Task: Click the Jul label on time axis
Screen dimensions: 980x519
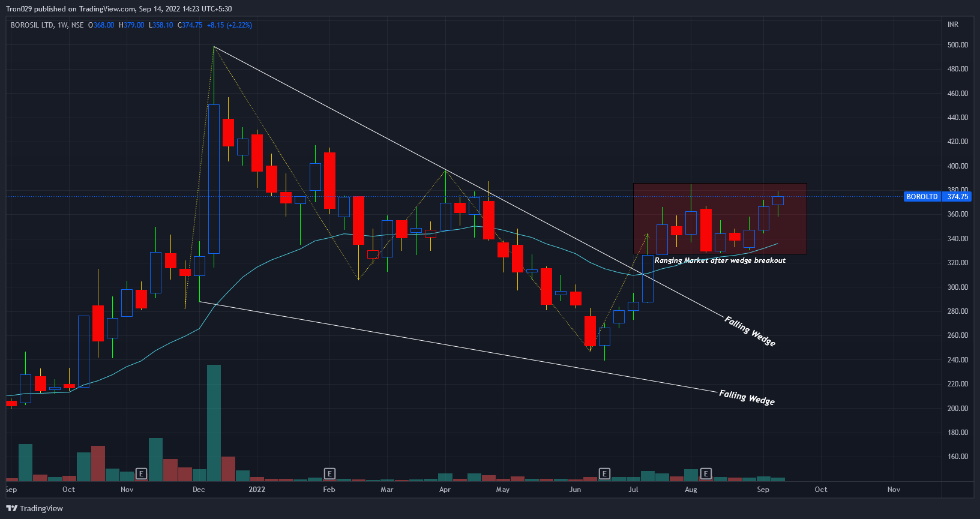Action: click(633, 490)
